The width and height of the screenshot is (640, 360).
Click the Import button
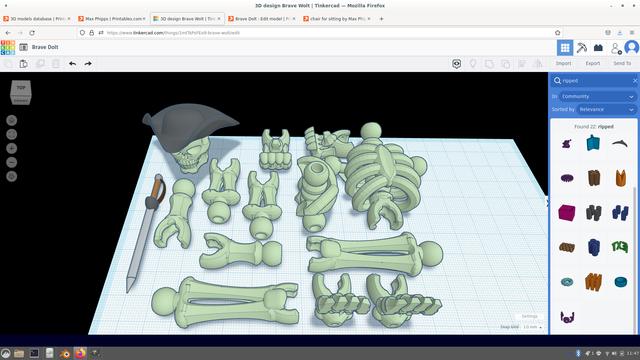point(563,63)
